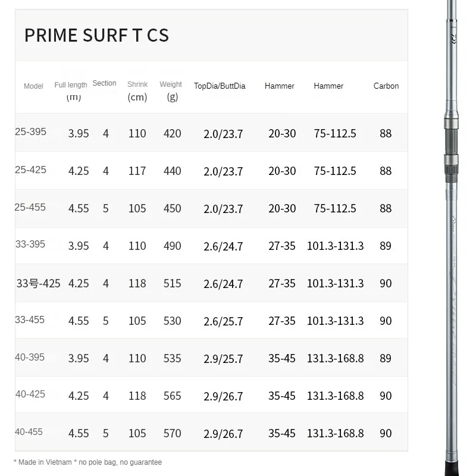476x476 pixels.
Task: Select the shrink value 117
Action: pos(137,171)
